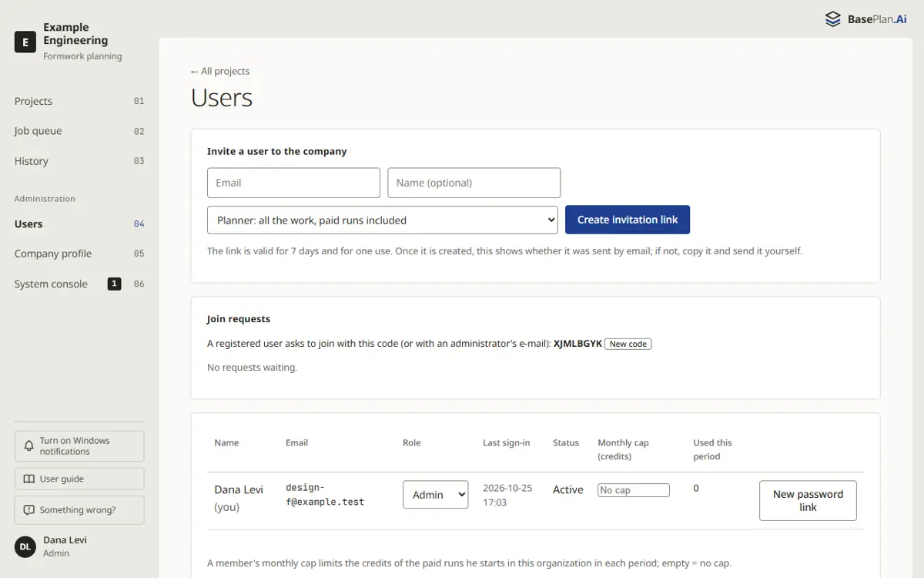The image size is (924, 578).
Task: Click the System console badge showing 1
Action: pyautogui.click(x=114, y=284)
